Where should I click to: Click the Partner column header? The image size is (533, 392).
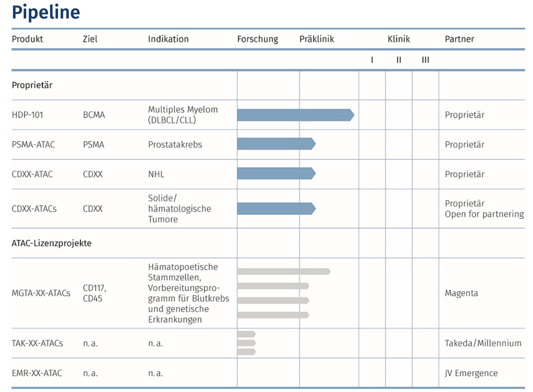click(x=459, y=39)
